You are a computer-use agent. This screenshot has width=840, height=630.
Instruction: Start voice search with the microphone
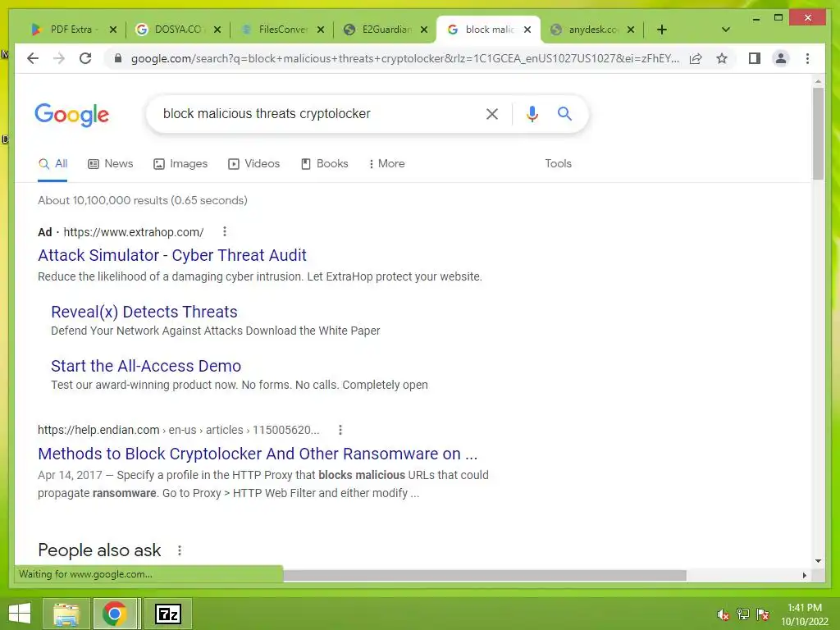point(532,113)
